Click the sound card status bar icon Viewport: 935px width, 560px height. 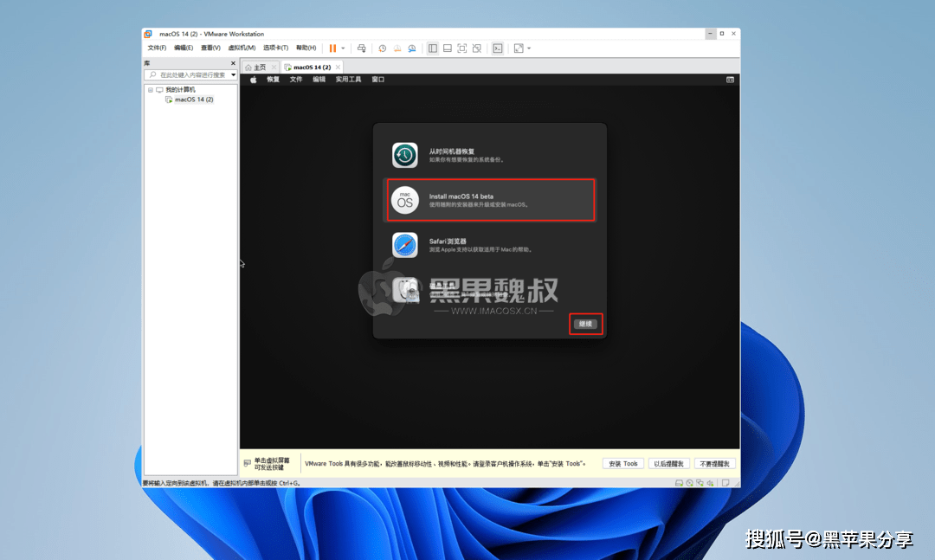click(x=710, y=483)
